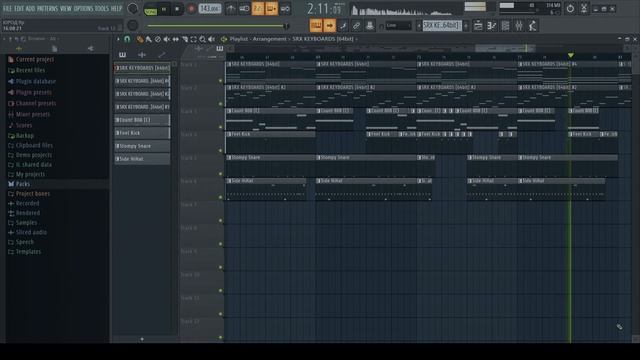Click the add pattern plus button

point(466,26)
